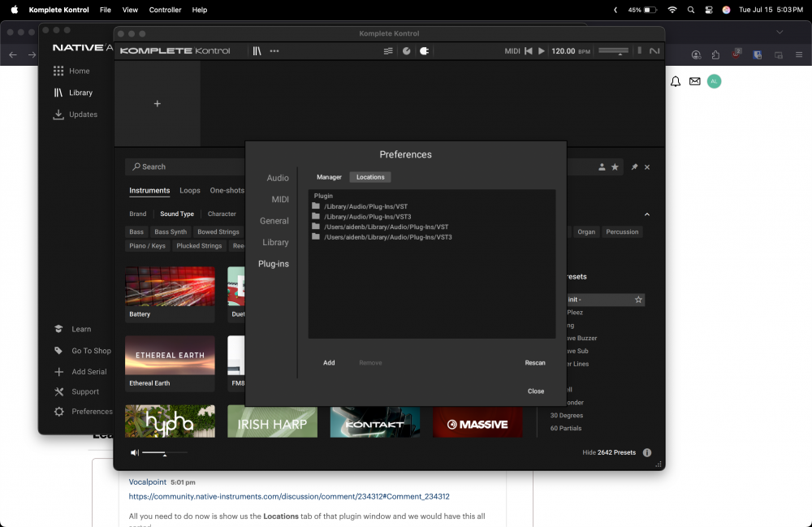Open the community.native-instruments.com comment link
Screen dimensions: 812x527
tap(289, 496)
